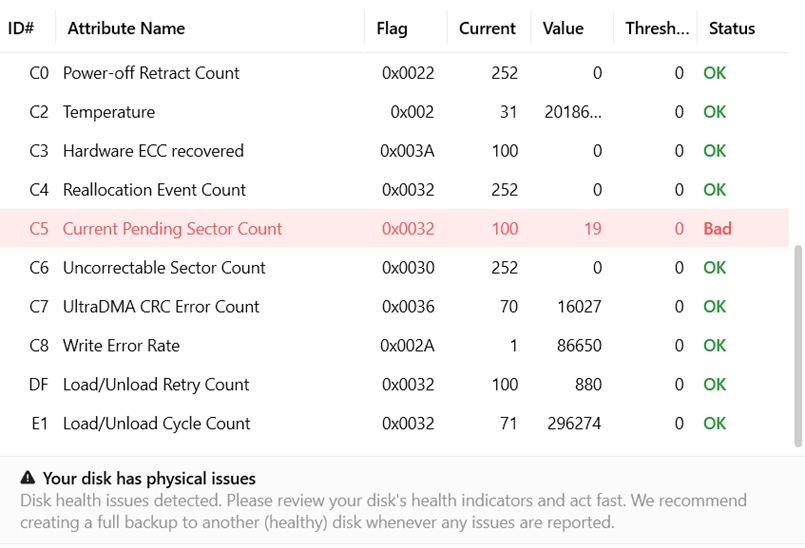Click the truncated Threshold column header

[657, 28]
